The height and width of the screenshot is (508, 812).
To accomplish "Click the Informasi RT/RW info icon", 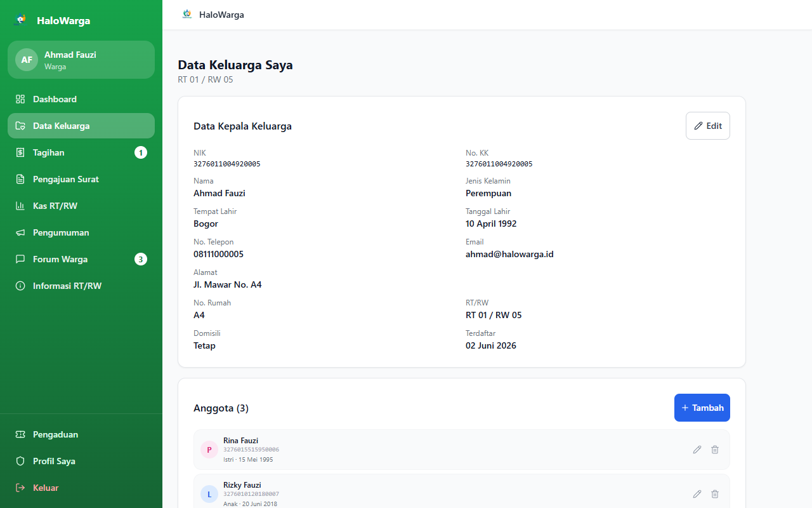I will [x=20, y=286].
